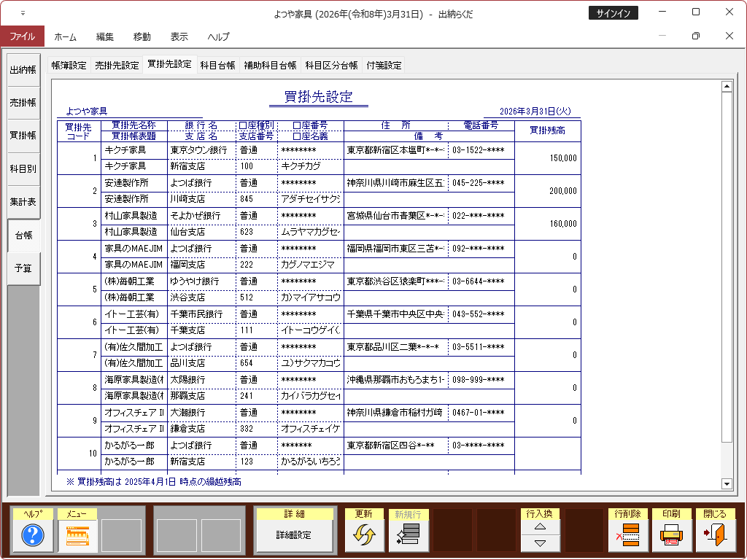Click the quick access toolbar dropdown arrow

click(x=23, y=13)
